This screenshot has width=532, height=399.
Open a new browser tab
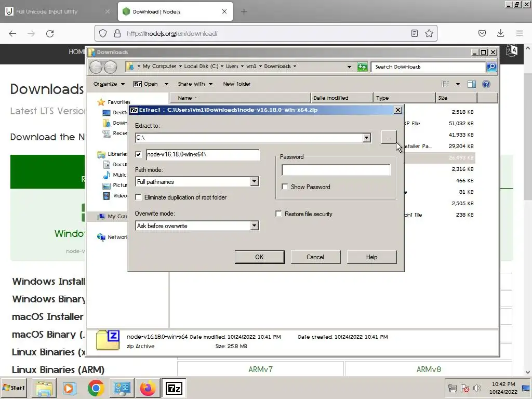pyautogui.click(x=244, y=11)
